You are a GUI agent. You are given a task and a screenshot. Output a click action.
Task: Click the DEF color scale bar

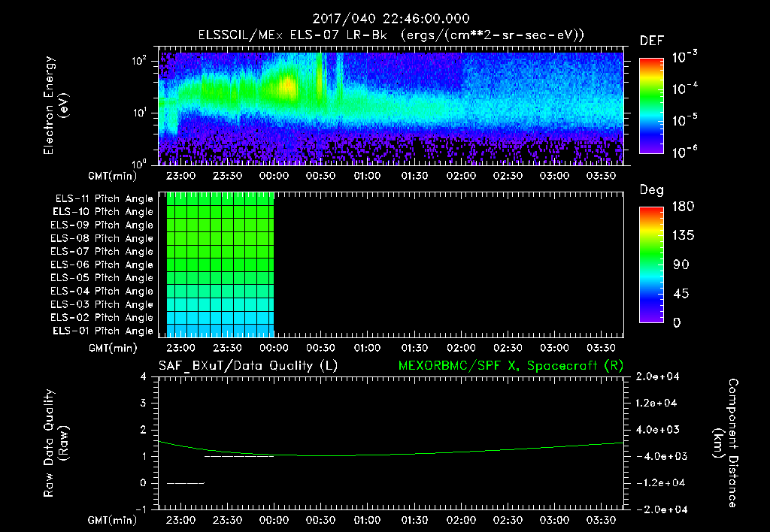651,106
